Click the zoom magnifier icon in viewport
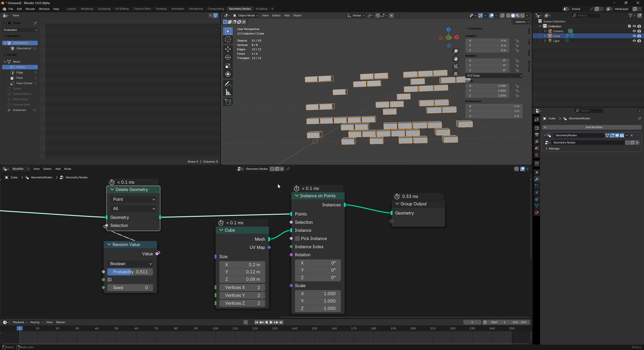The height and width of the screenshot is (350, 644). pyautogui.click(x=456, y=51)
